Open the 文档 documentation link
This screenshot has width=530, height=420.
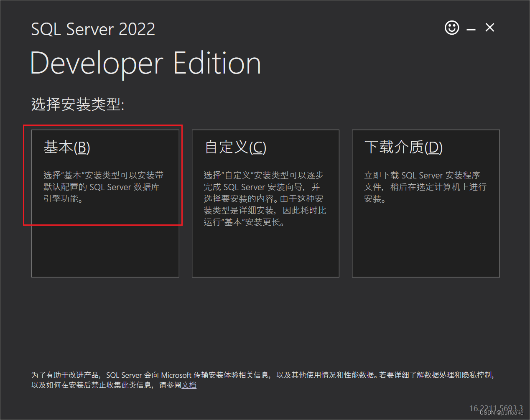[x=189, y=385]
